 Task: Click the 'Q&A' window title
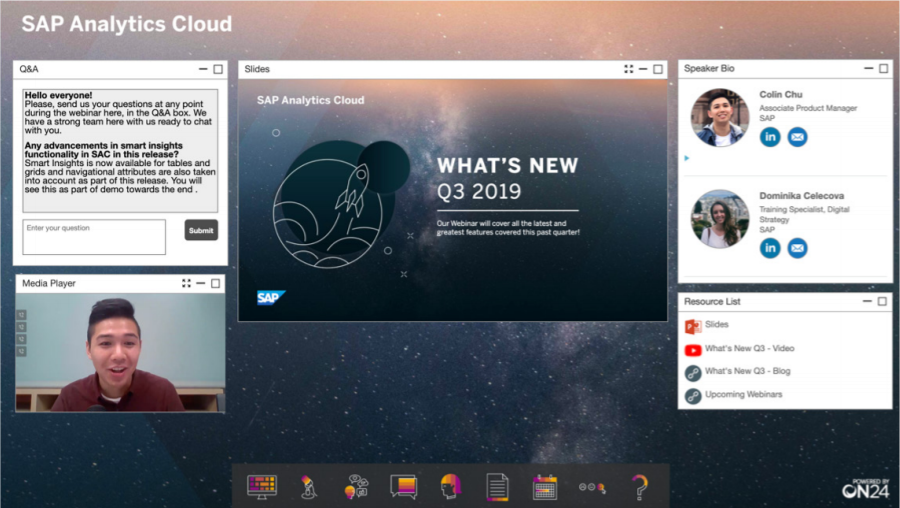tap(29, 69)
